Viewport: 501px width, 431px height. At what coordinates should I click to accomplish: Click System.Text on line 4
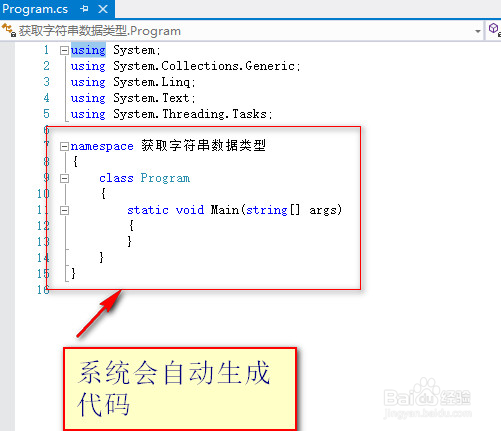[x=151, y=98]
